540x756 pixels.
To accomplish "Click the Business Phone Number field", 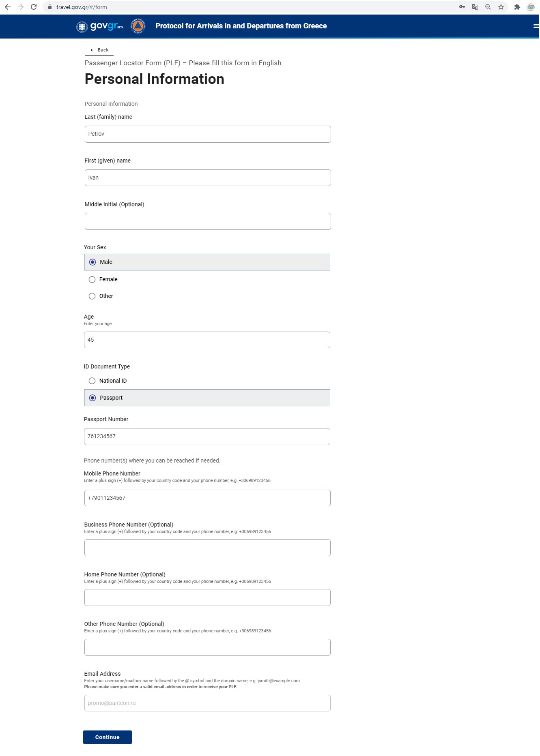I will click(207, 548).
